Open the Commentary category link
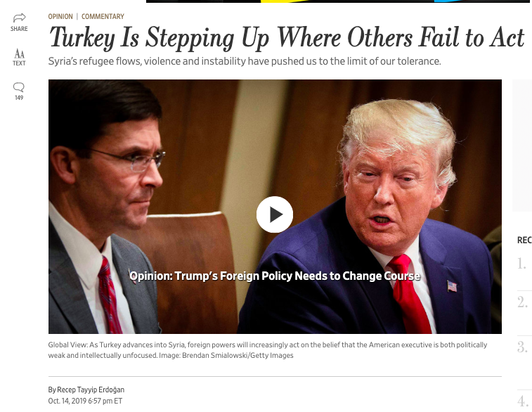The image size is (532, 412). 103,16
